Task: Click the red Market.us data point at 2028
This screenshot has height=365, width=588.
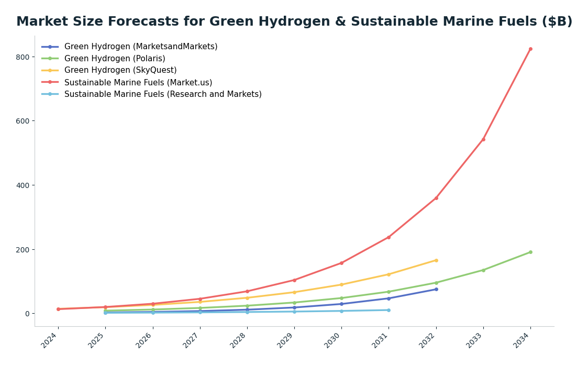Action: [x=247, y=292]
